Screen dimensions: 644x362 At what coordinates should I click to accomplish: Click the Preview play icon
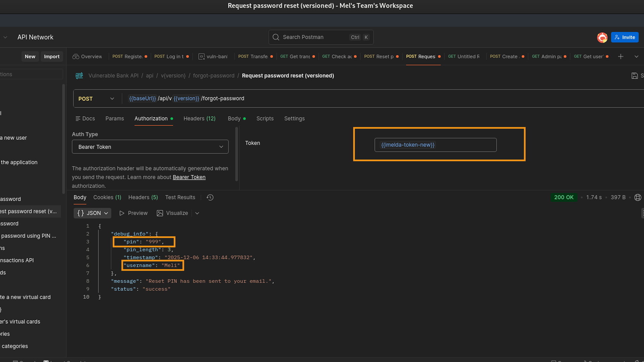(x=122, y=213)
